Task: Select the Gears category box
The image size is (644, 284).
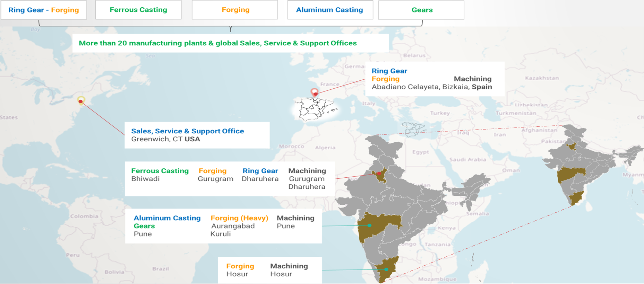Action: click(421, 10)
